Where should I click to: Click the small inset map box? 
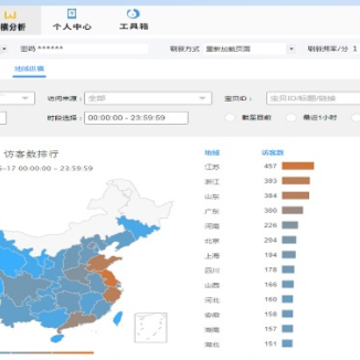click(151, 327)
